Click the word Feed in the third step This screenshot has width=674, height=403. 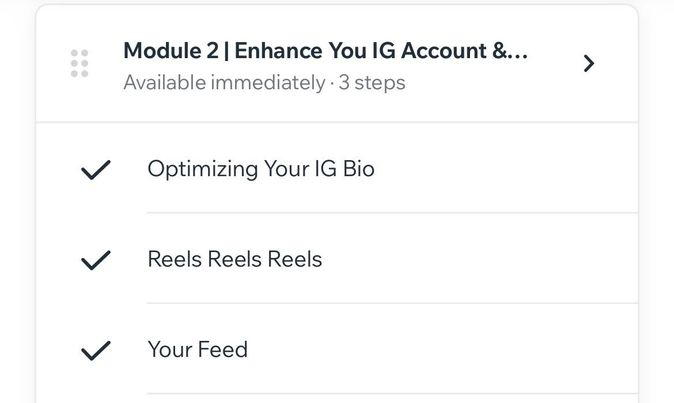223,349
